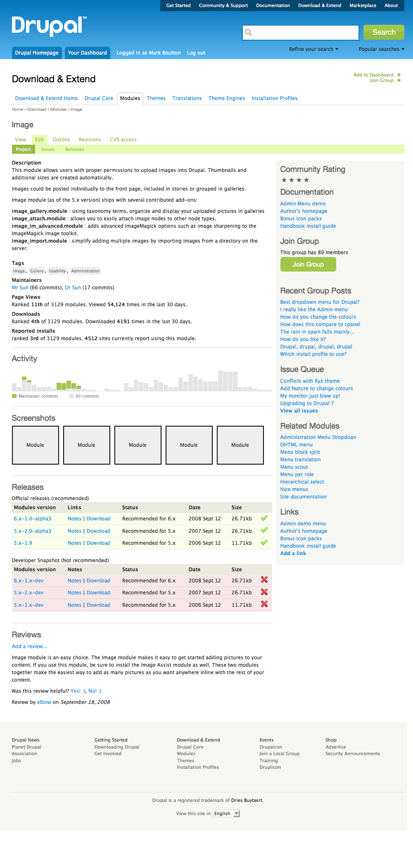Download the 5.x-1.9 release
Screen dimensions: 413x868
98,543
